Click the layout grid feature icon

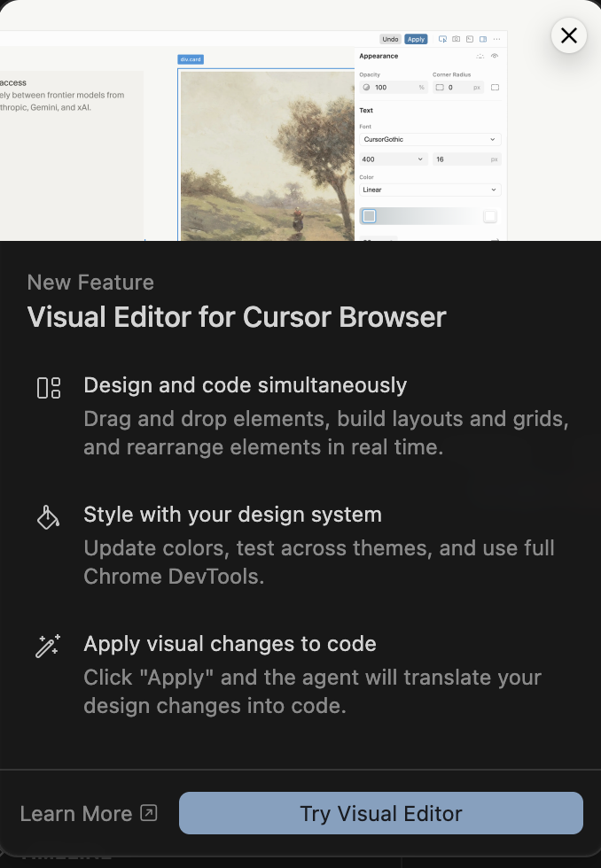tap(49, 388)
